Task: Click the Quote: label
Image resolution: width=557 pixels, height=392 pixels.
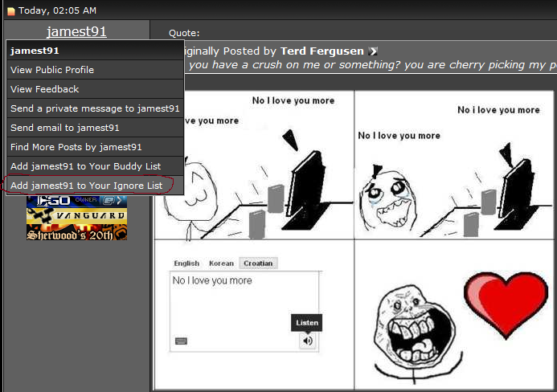Action: (x=184, y=33)
